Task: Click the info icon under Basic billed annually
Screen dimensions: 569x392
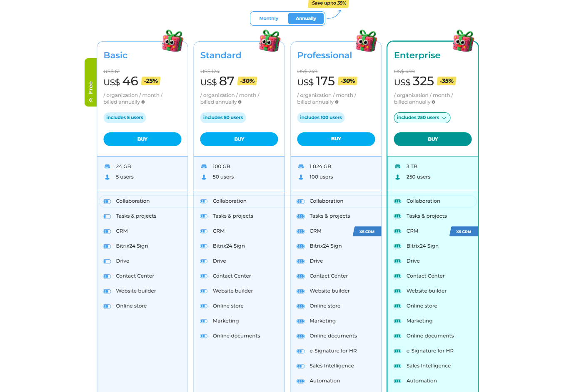Action: pyautogui.click(x=143, y=102)
